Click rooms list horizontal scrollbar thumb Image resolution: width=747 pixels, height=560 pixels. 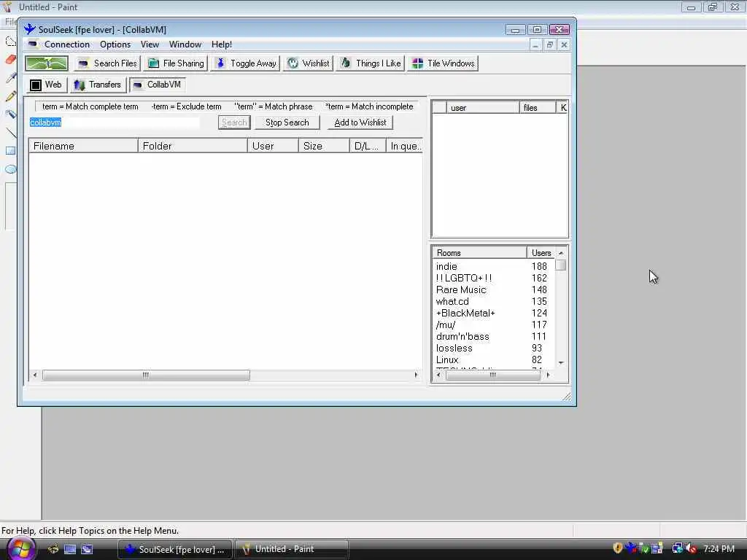tap(493, 376)
